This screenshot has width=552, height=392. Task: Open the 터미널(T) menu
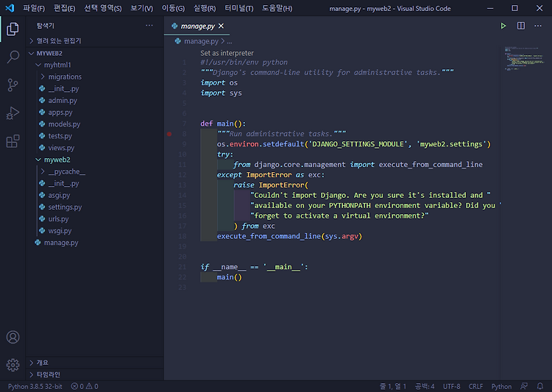point(239,8)
